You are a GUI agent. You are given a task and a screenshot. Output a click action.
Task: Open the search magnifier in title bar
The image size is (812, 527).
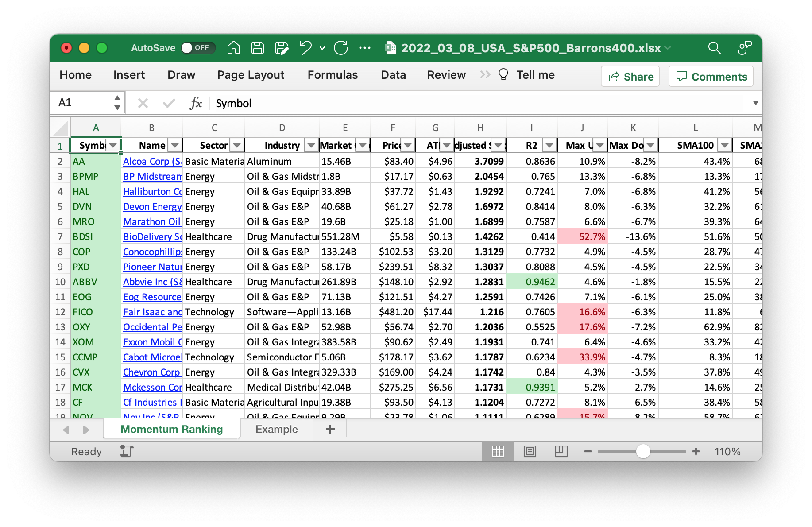pos(714,48)
